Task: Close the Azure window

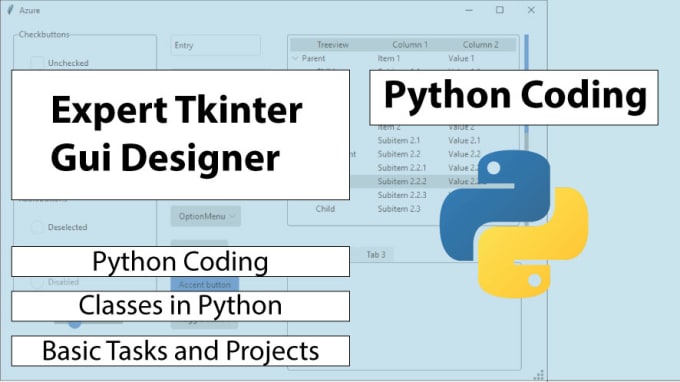Action: coord(531,10)
